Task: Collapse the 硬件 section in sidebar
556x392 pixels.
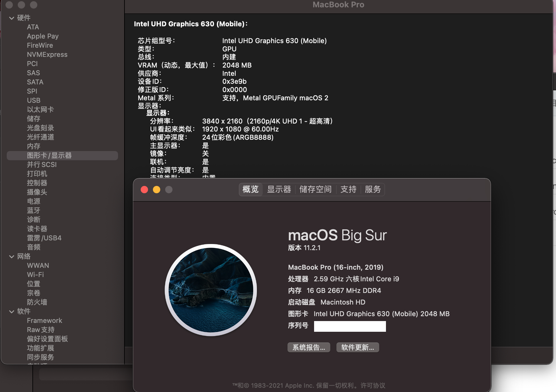Action: coord(12,18)
